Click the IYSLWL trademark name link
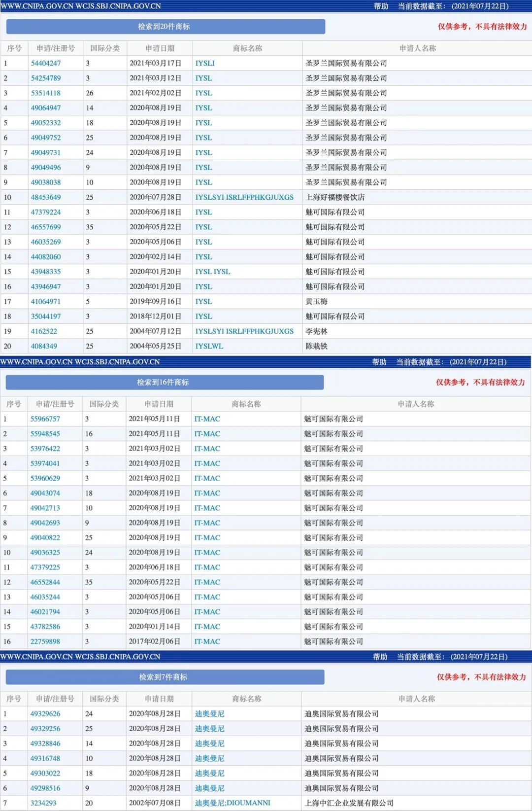The image size is (532, 811). tap(209, 346)
